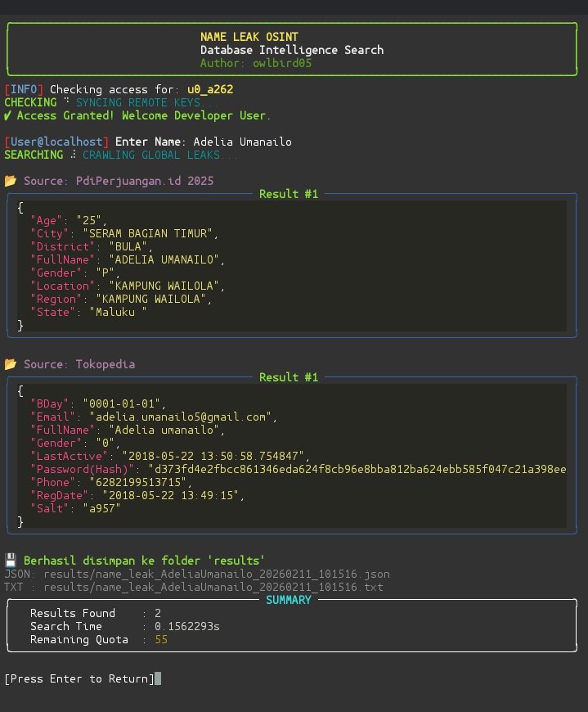Image resolution: width=588 pixels, height=712 pixels.
Task: Click the SUMMARY box heading
Action: [x=289, y=600]
